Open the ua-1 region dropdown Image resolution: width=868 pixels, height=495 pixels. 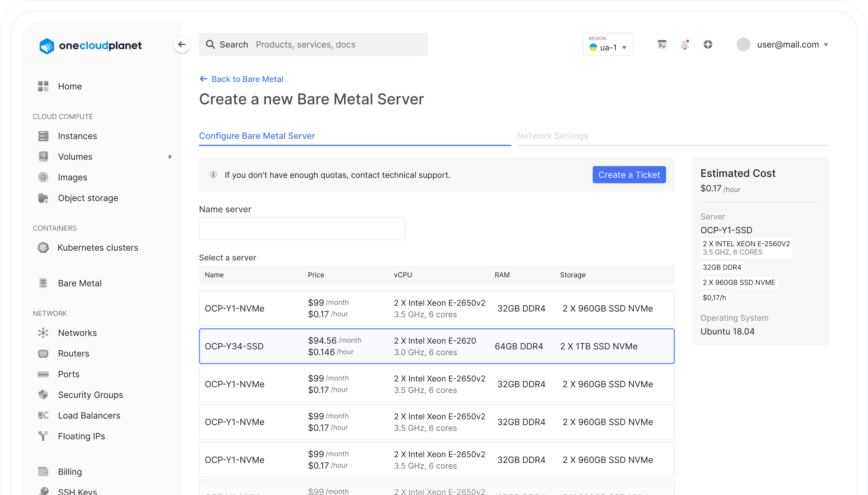[x=608, y=44]
